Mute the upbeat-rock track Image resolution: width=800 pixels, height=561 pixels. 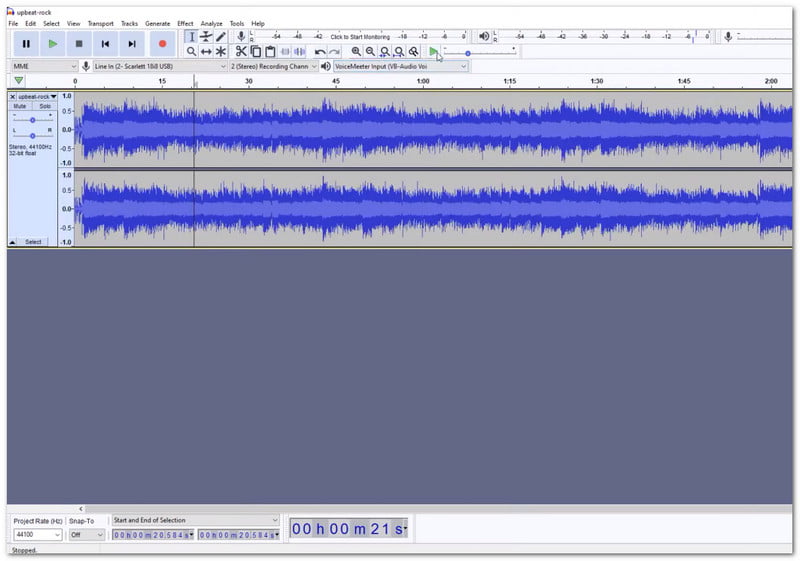(x=20, y=106)
